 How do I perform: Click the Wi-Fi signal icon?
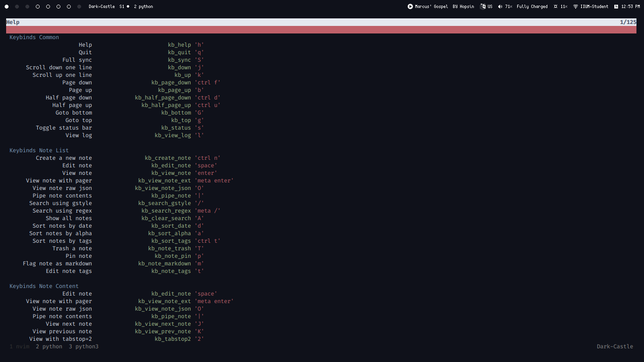click(x=576, y=7)
